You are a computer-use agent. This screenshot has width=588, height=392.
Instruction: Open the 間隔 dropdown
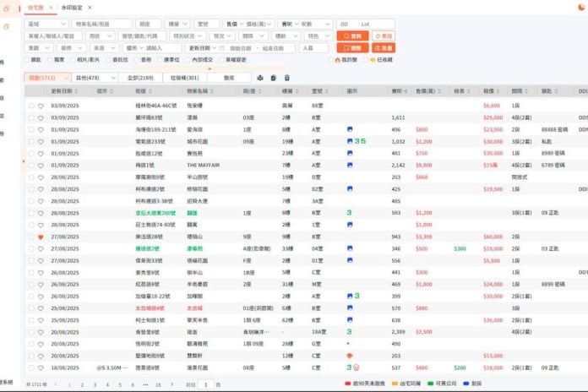253,36
